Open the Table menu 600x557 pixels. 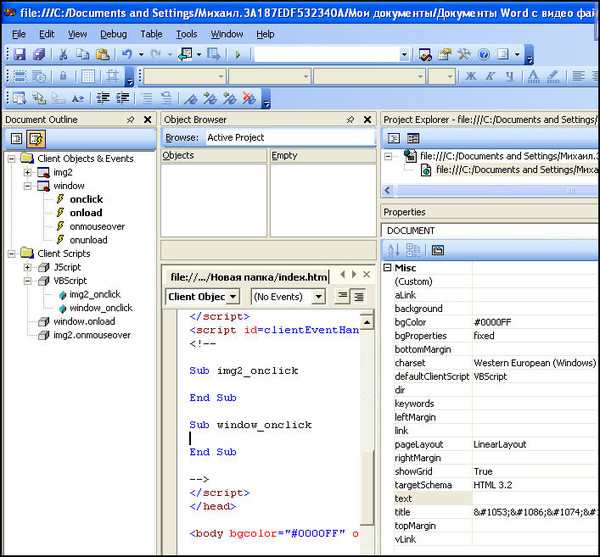pyautogui.click(x=151, y=34)
